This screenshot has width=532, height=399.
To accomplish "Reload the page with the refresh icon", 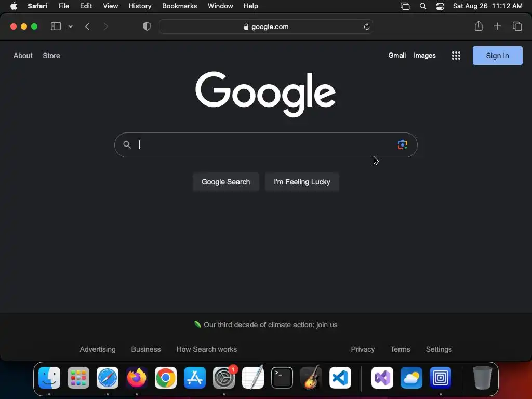I will click(366, 26).
